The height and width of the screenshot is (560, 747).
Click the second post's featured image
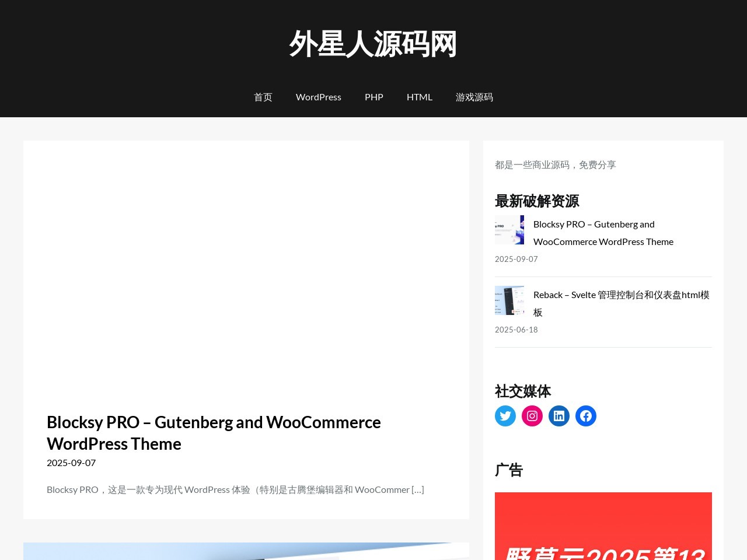tap(246, 551)
